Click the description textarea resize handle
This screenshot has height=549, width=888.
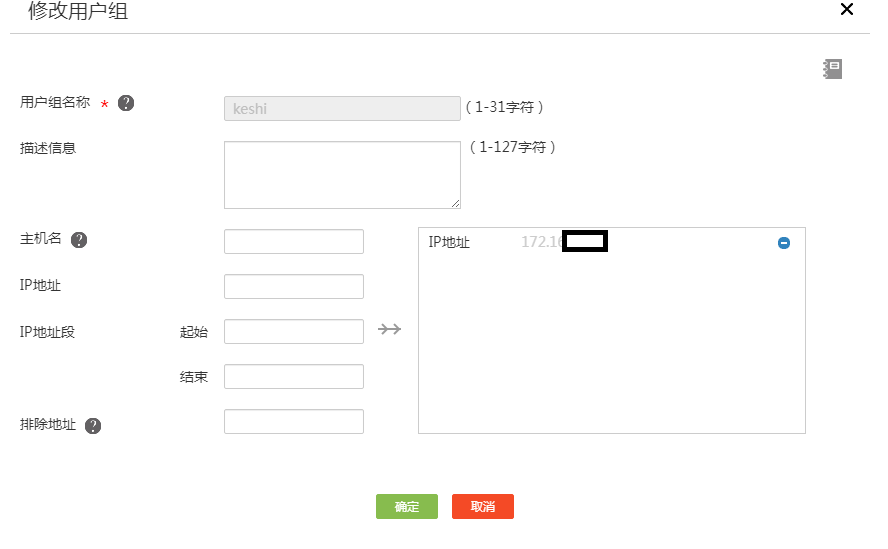click(x=456, y=203)
